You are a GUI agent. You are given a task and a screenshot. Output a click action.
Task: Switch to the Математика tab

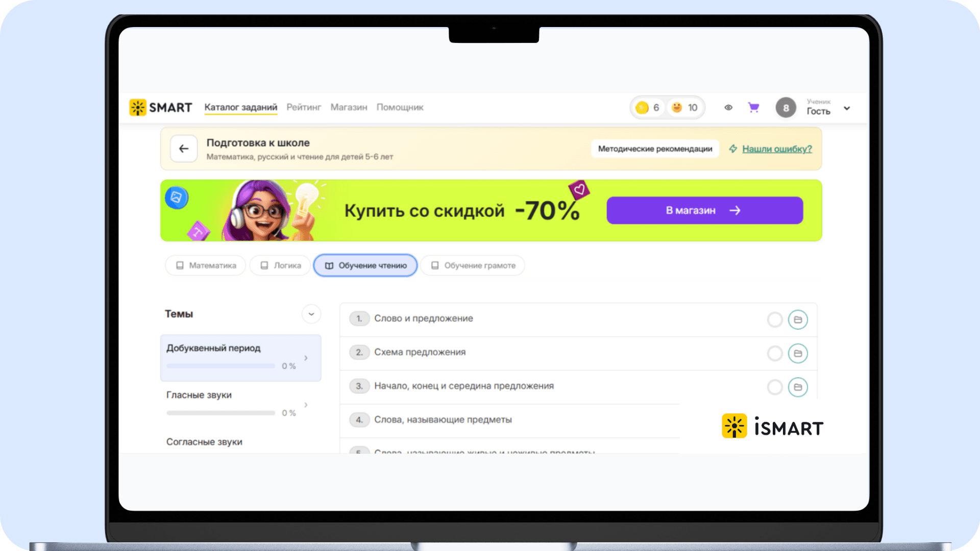click(x=206, y=265)
